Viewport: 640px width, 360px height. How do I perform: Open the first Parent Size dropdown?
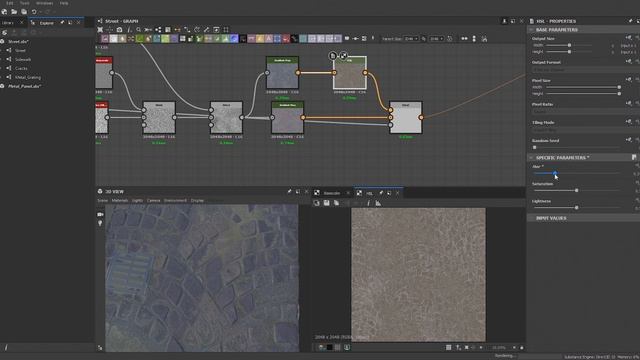point(411,39)
